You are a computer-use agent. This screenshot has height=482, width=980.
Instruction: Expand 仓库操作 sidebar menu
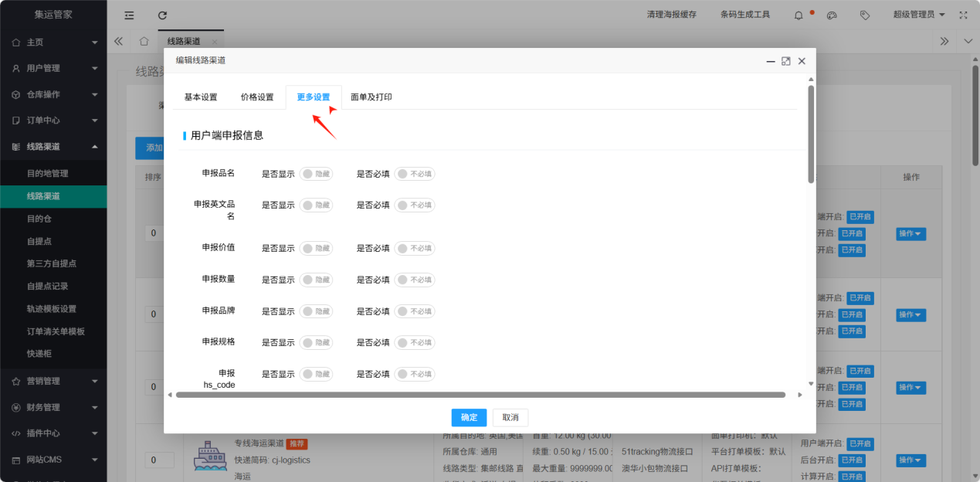(53, 94)
